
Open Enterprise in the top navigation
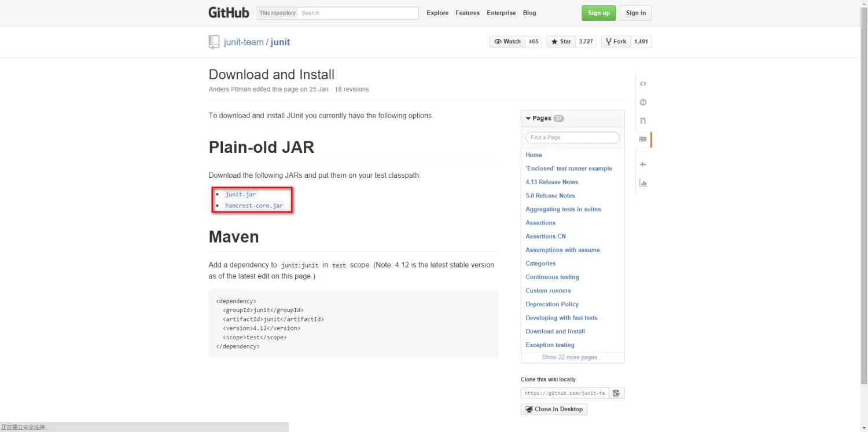[501, 13]
